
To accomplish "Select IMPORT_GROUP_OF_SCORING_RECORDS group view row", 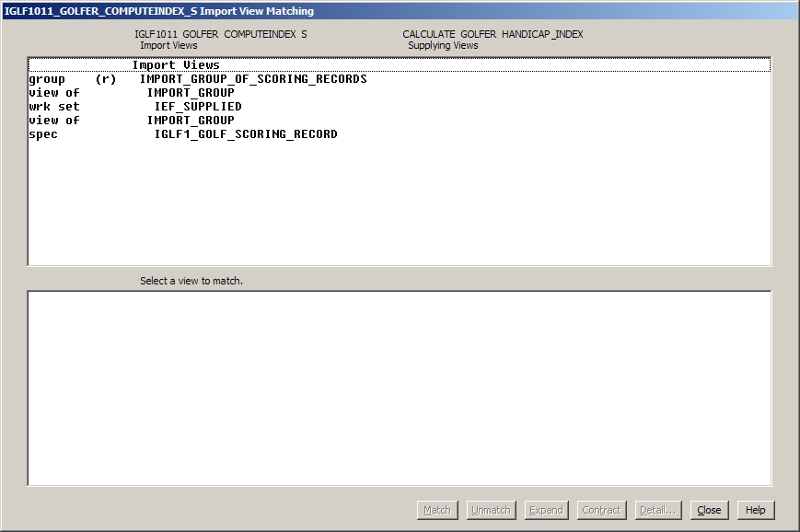I will [x=400, y=79].
